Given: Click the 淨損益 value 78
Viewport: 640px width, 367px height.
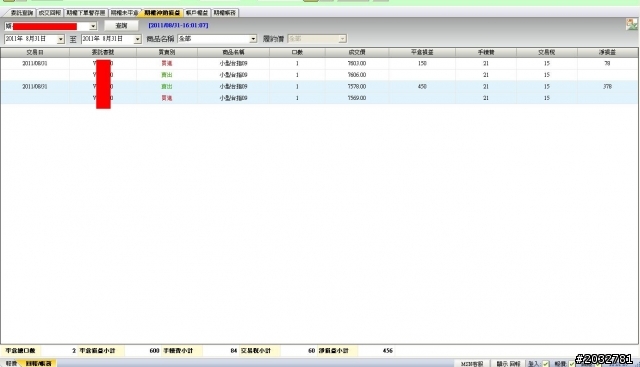Looking at the screenshot, I should [x=607, y=64].
